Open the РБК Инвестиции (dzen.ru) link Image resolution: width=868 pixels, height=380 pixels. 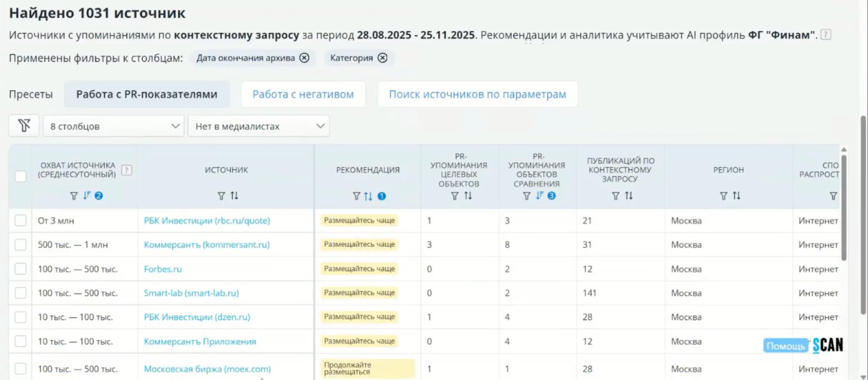(x=197, y=317)
